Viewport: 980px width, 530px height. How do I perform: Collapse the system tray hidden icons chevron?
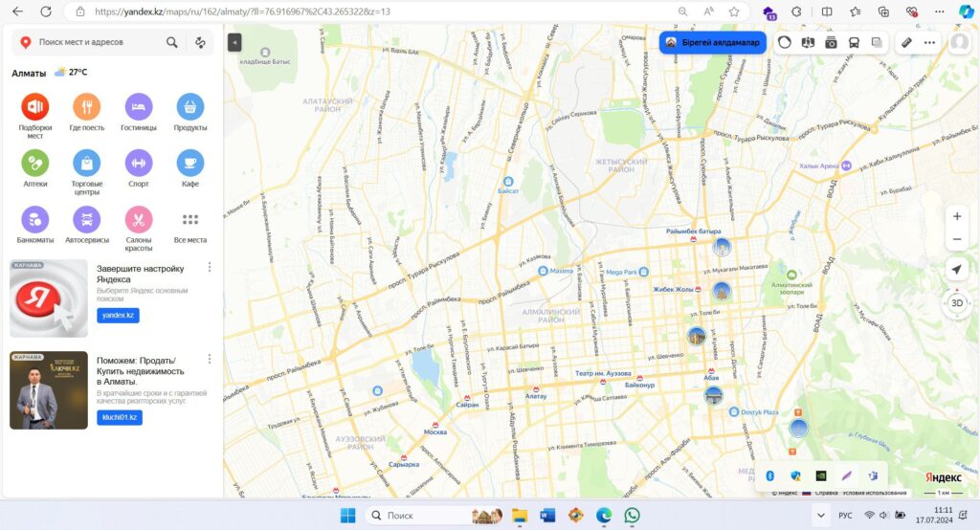tap(820, 515)
